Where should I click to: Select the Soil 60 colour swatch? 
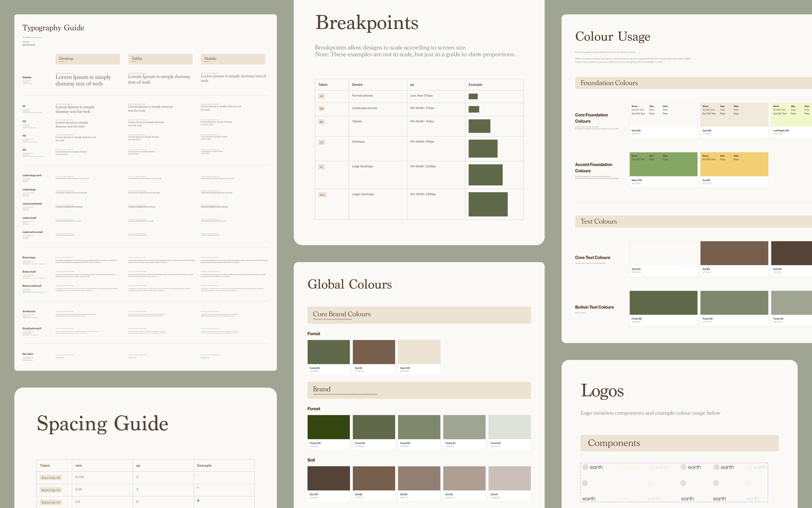(x=419, y=483)
